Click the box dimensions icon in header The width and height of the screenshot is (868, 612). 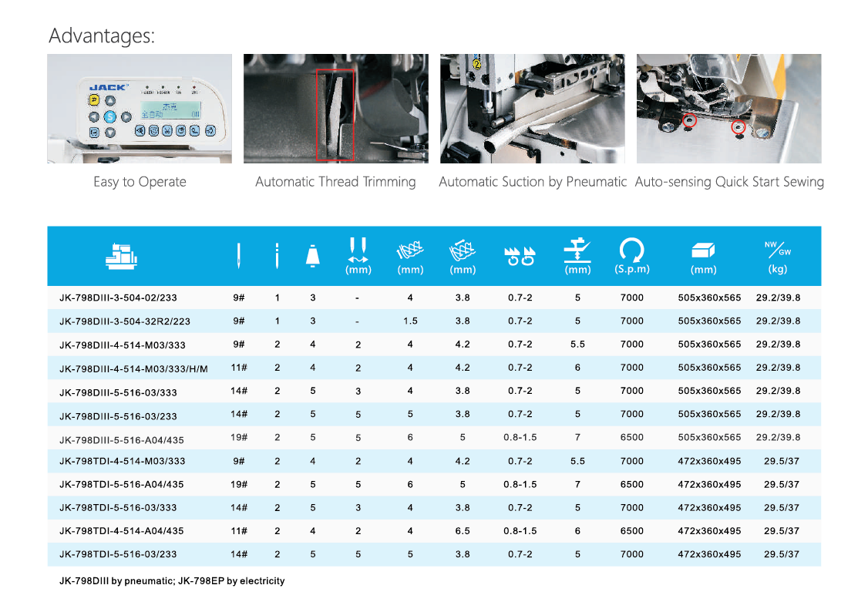click(703, 251)
